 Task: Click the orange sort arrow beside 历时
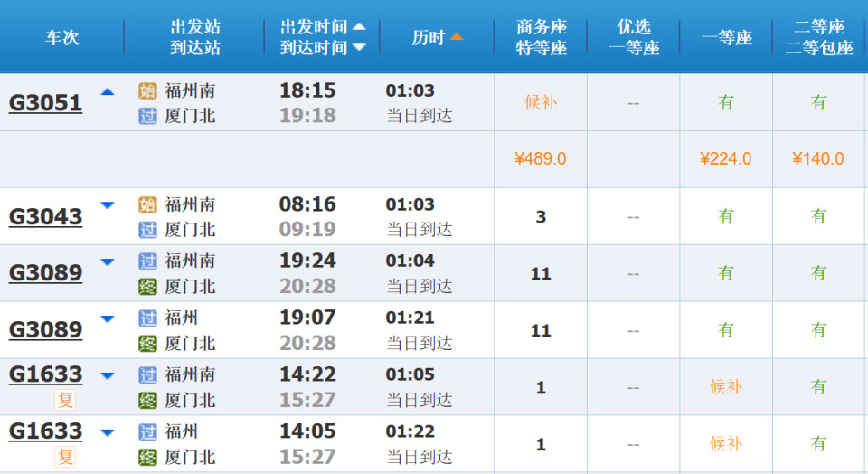point(457,37)
